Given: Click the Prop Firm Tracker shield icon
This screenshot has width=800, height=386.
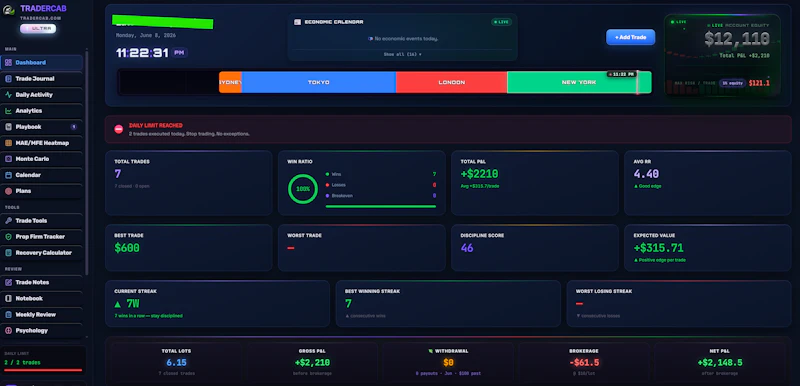Looking at the screenshot, I should click(8, 237).
